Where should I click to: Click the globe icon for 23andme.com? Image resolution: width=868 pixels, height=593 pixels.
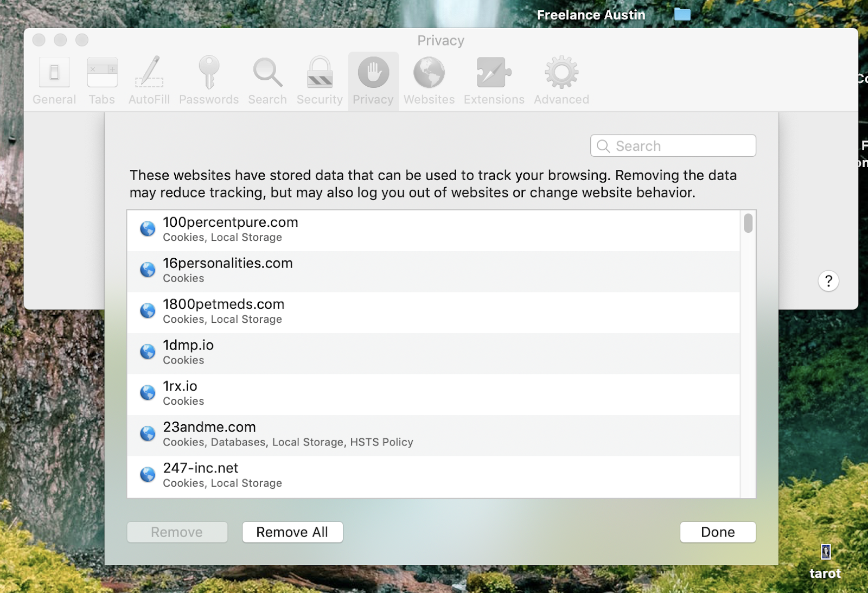tap(148, 433)
